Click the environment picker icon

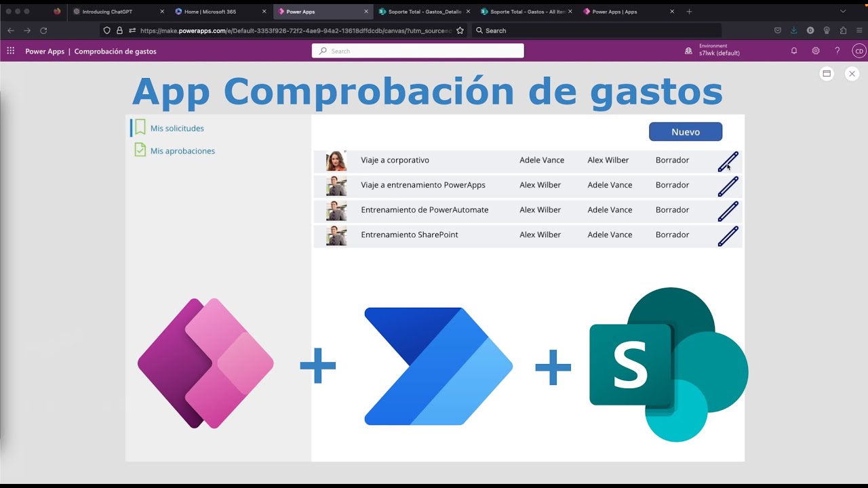[x=688, y=51]
